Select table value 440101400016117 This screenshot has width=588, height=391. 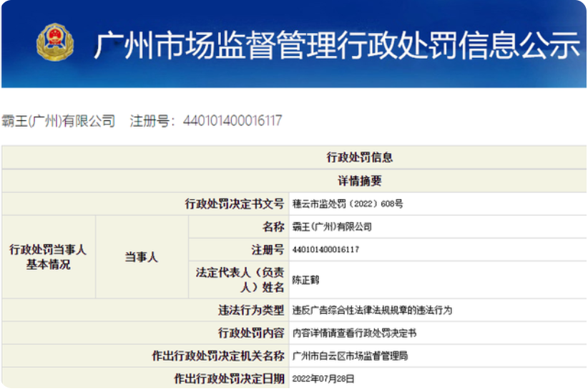(x=325, y=249)
